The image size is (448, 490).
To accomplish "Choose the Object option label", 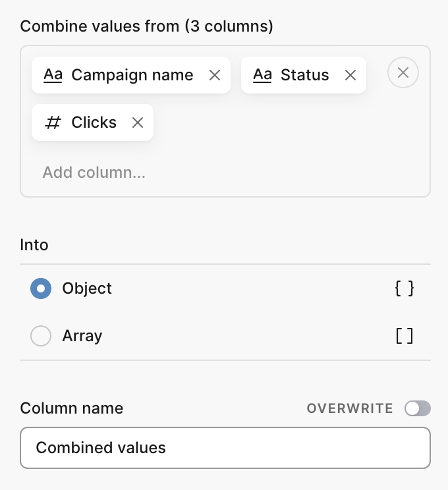I will pyautogui.click(x=87, y=288).
